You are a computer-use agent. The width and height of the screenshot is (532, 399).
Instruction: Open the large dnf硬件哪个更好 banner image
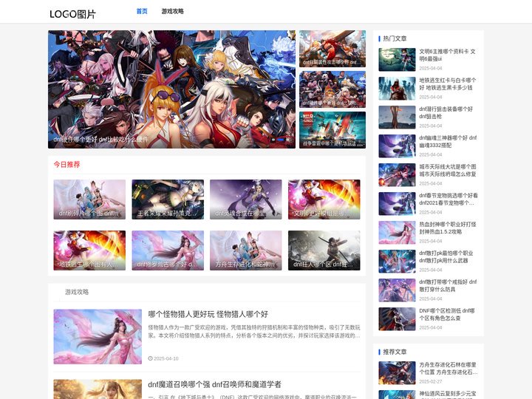click(x=171, y=89)
